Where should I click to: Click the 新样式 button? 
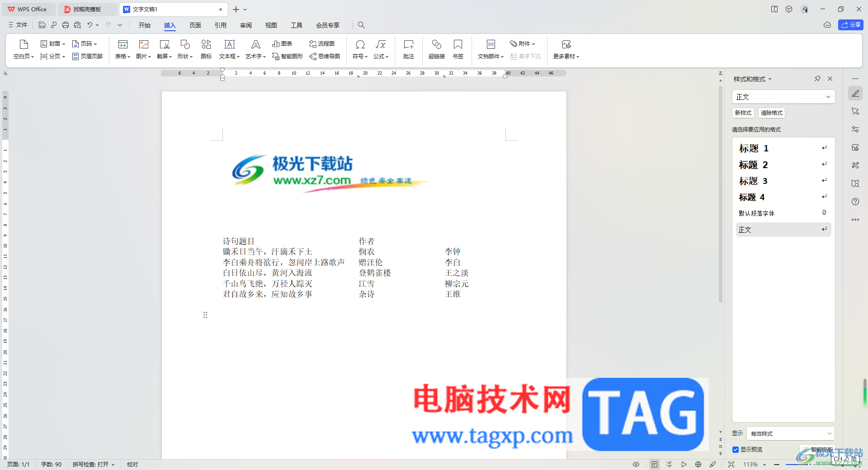pos(743,113)
